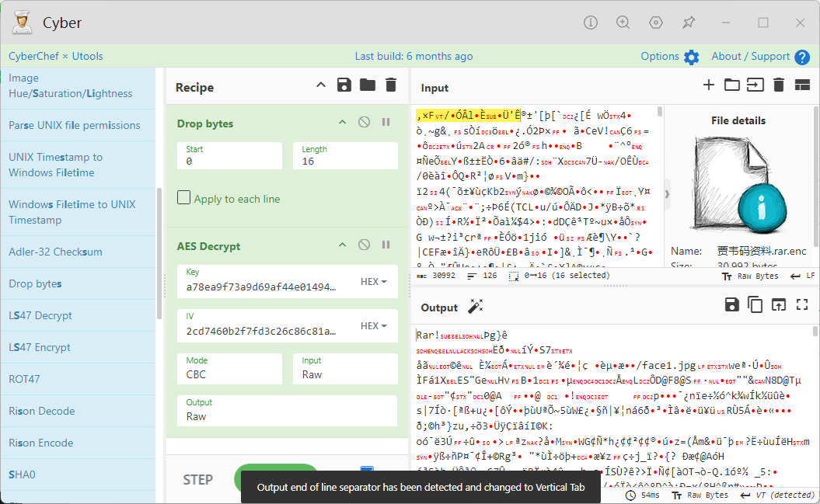
Task: Open the Mode dropdown showing CBC
Action: pyautogui.click(x=229, y=368)
